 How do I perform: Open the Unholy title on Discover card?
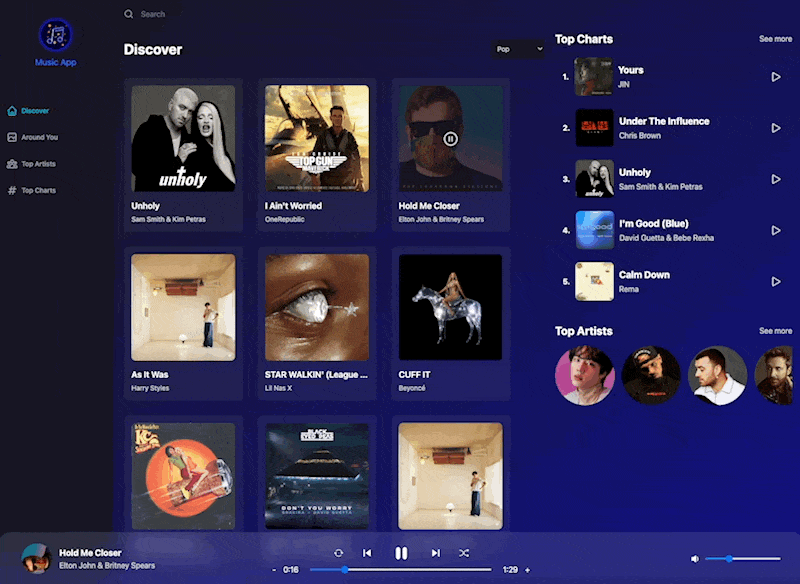(x=145, y=206)
